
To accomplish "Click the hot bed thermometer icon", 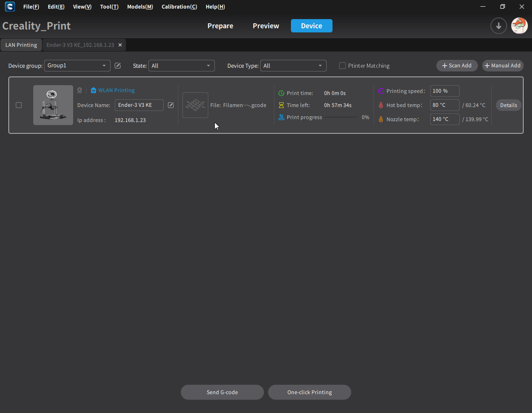I will 381,105.
